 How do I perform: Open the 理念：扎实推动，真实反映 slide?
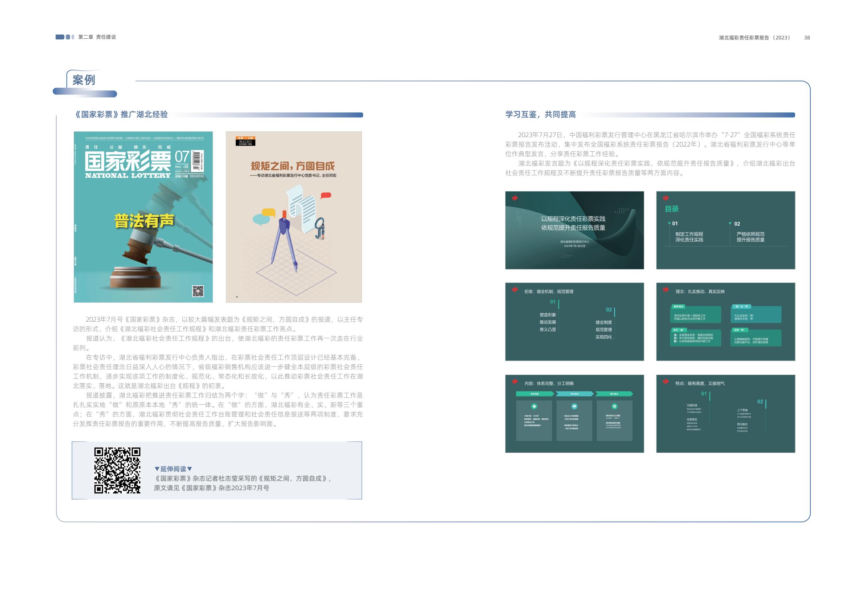tap(725, 322)
